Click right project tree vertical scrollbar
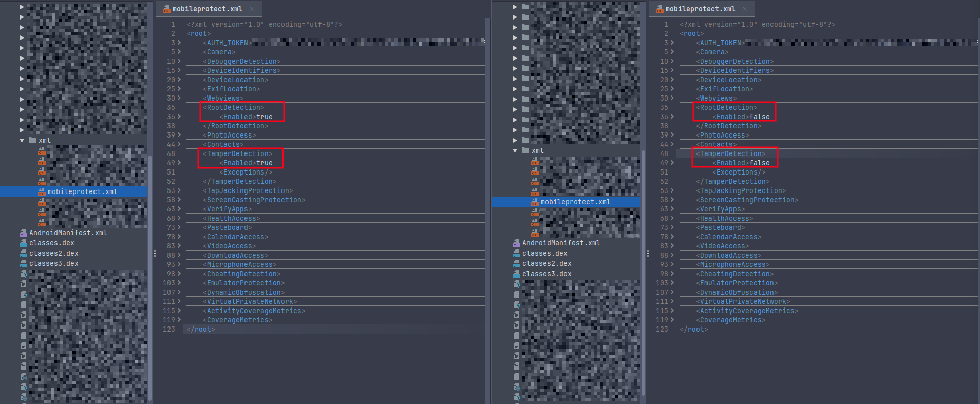Screen dimensions: 980x404 pyautogui.click(x=643, y=272)
